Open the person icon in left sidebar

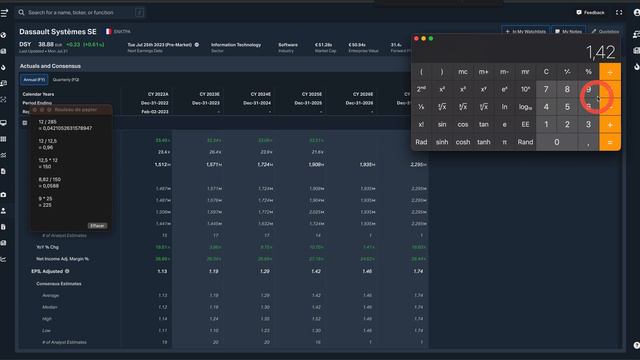point(3,211)
